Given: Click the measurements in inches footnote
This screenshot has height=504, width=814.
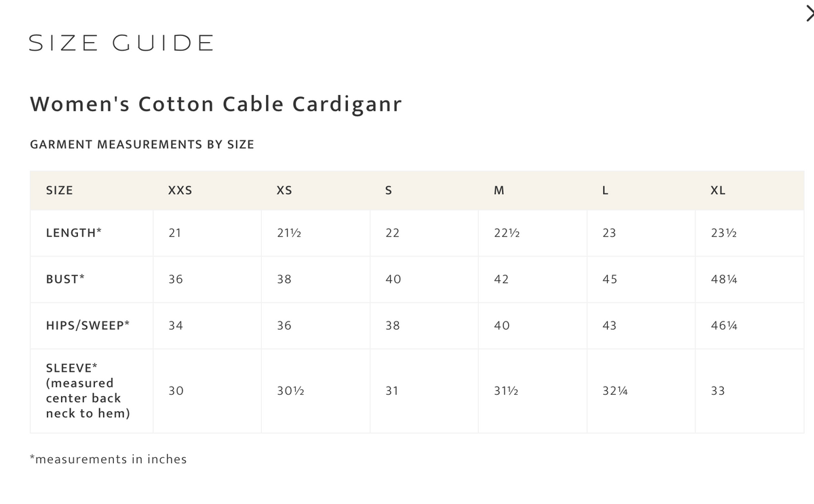Looking at the screenshot, I should (108, 459).
